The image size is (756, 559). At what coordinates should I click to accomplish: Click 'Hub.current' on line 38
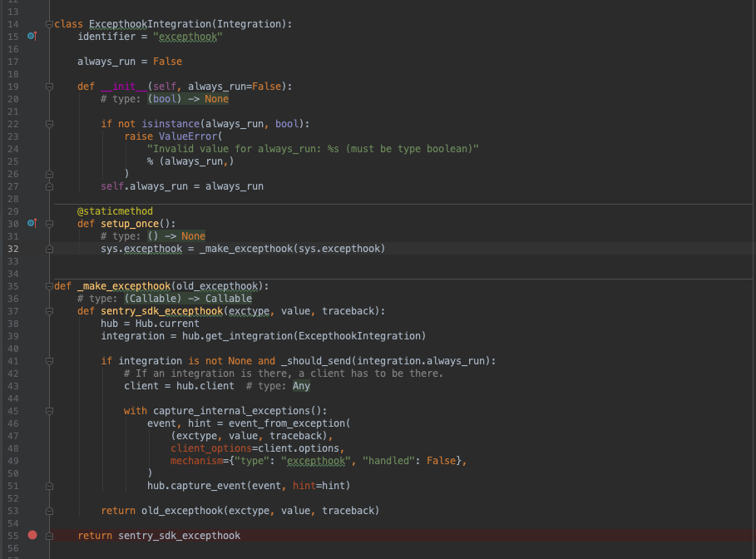click(x=167, y=324)
